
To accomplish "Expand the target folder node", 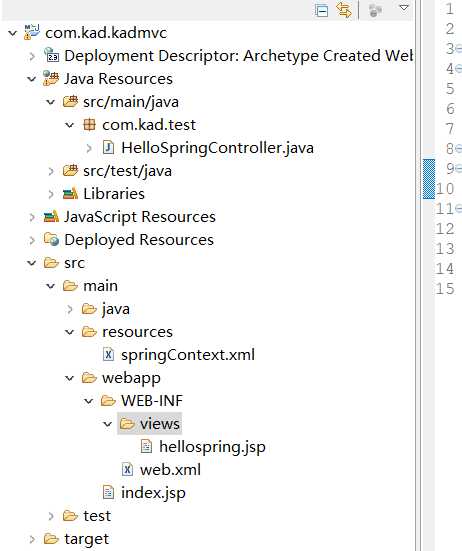I will [x=32, y=539].
